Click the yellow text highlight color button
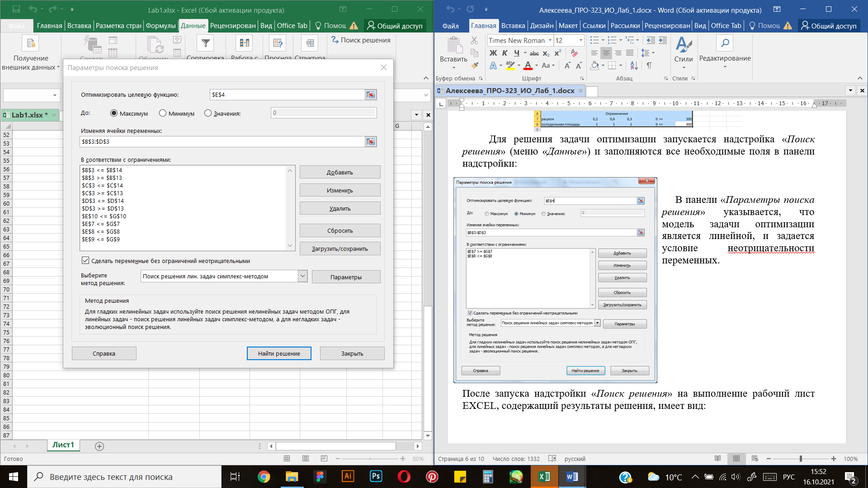868x488 pixels. tap(510, 66)
